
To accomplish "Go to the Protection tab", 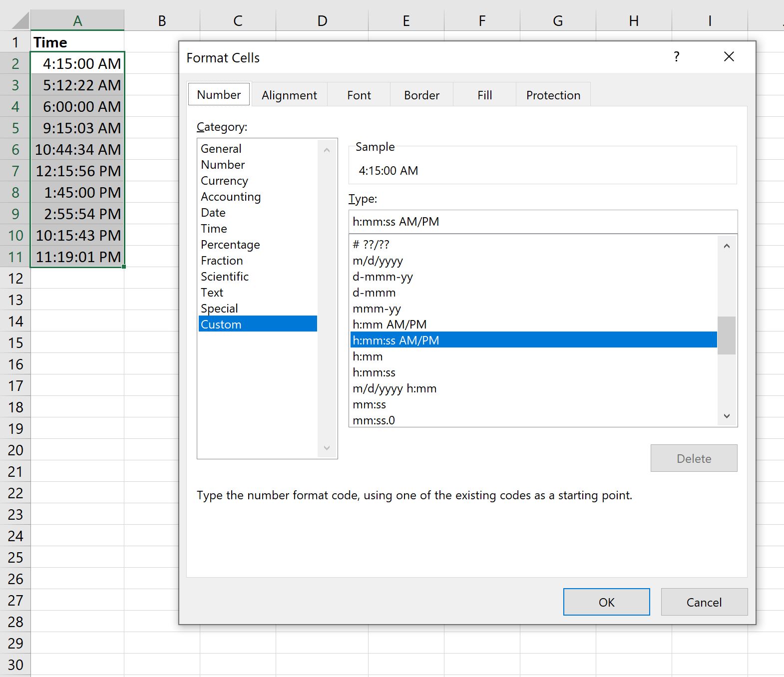I will (553, 95).
